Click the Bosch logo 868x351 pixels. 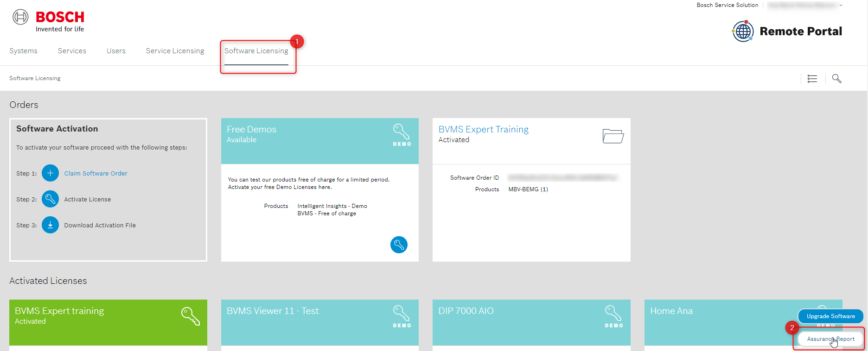(49, 21)
